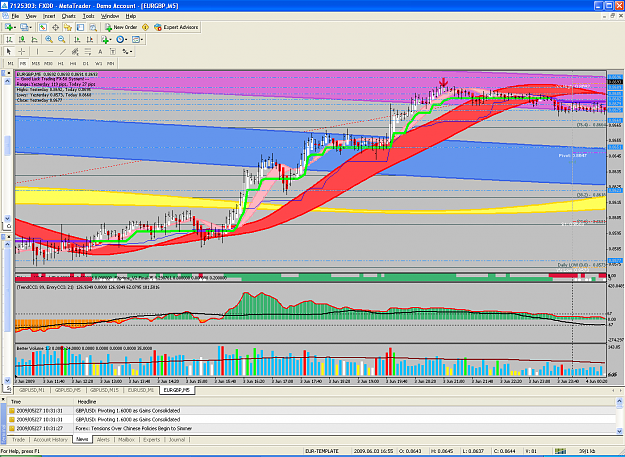
Task: Toggle the Navigator panel icon
Action: coord(68,27)
